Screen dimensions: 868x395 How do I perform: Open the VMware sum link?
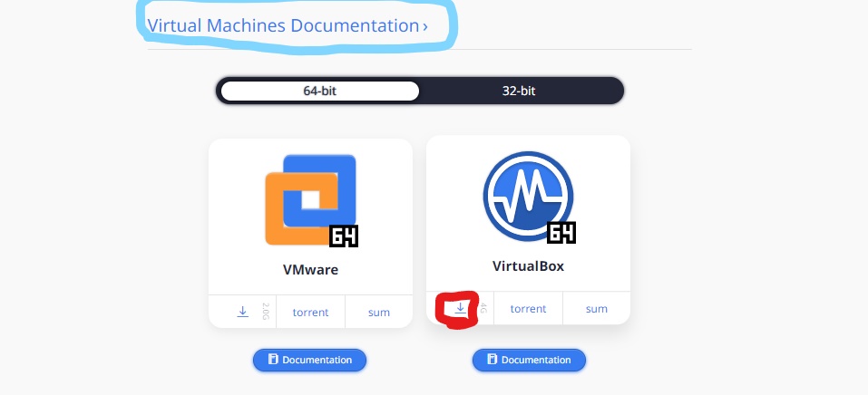pos(379,313)
